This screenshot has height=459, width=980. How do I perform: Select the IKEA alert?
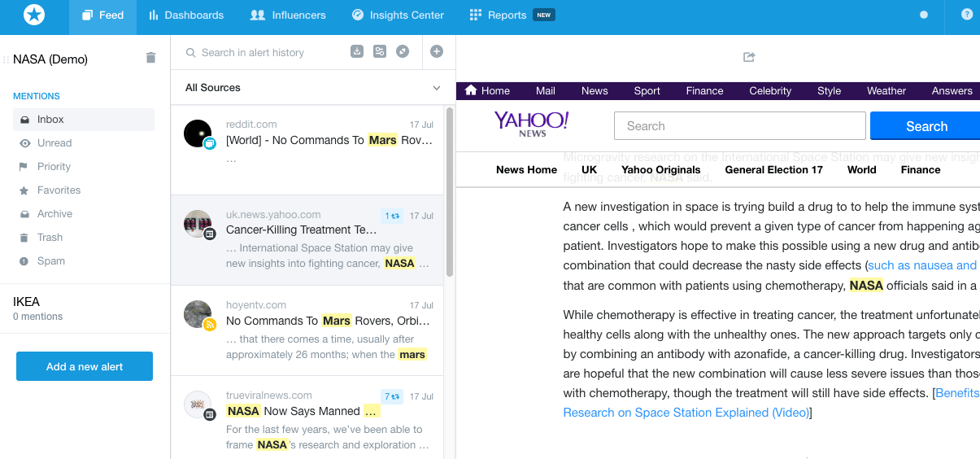pos(85,308)
